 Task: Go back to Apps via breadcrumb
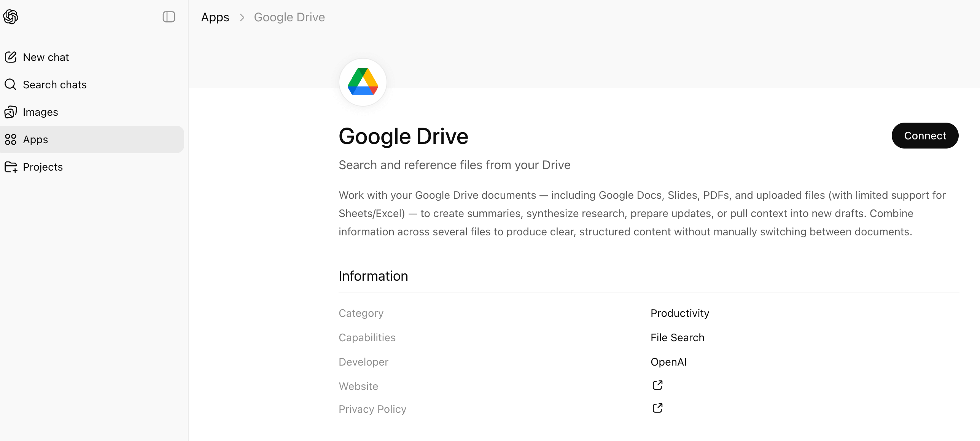pyautogui.click(x=215, y=17)
